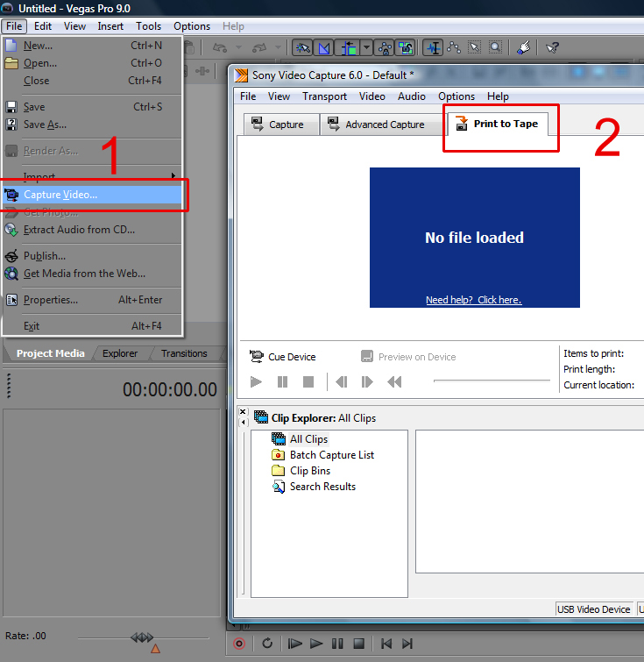Open the Vegas Insert menu
Viewport: 644px width, 662px height.
(110, 26)
